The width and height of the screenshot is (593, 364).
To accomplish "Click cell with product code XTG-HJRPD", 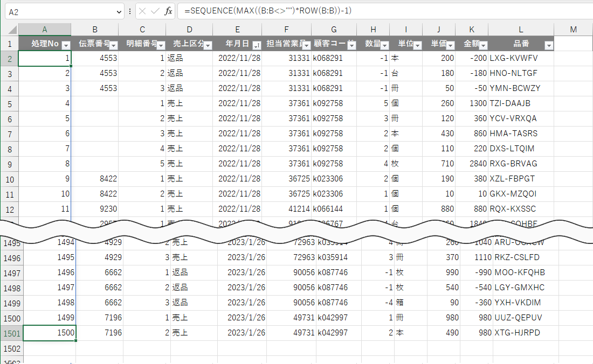I will click(x=526, y=333).
